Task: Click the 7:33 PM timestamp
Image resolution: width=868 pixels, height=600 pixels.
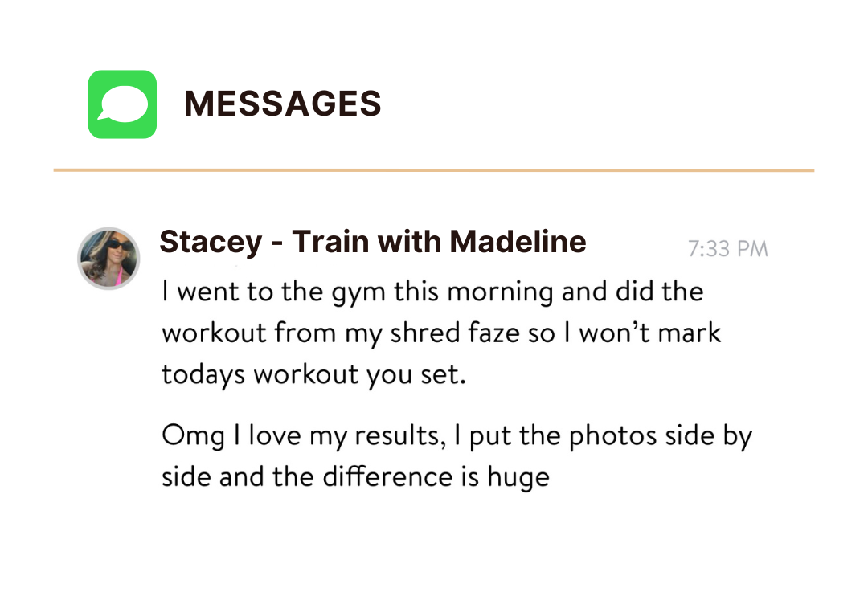Action: [x=727, y=249]
